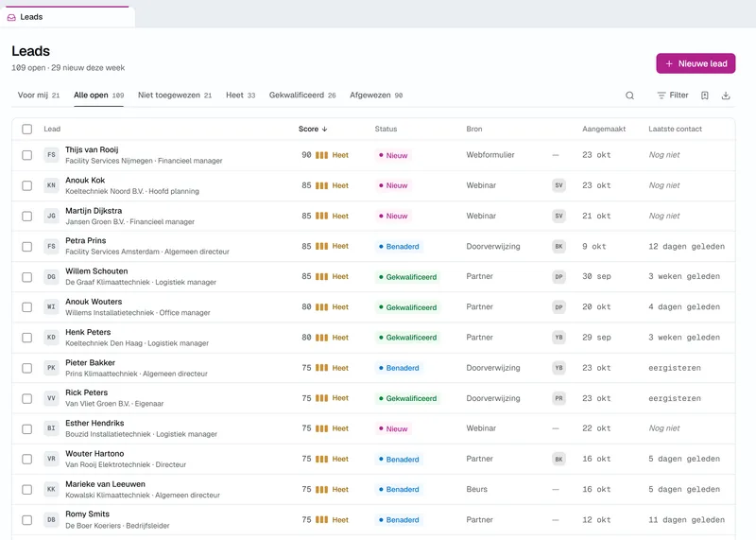The height and width of the screenshot is (540, 756).
Task: Click '9 okt' date in Petra Prins row
Action: point(594,246)
